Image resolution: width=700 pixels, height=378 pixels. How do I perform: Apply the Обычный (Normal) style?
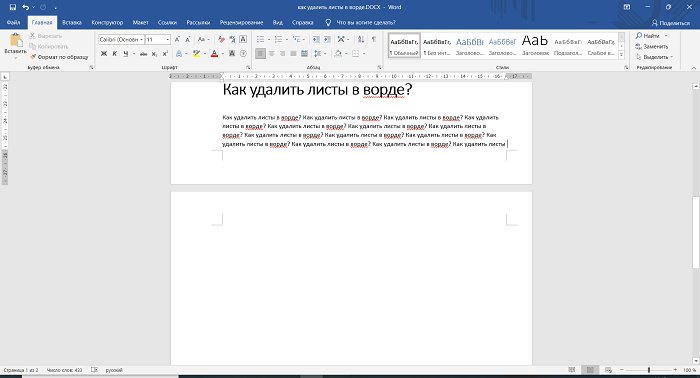coord(404,45)
